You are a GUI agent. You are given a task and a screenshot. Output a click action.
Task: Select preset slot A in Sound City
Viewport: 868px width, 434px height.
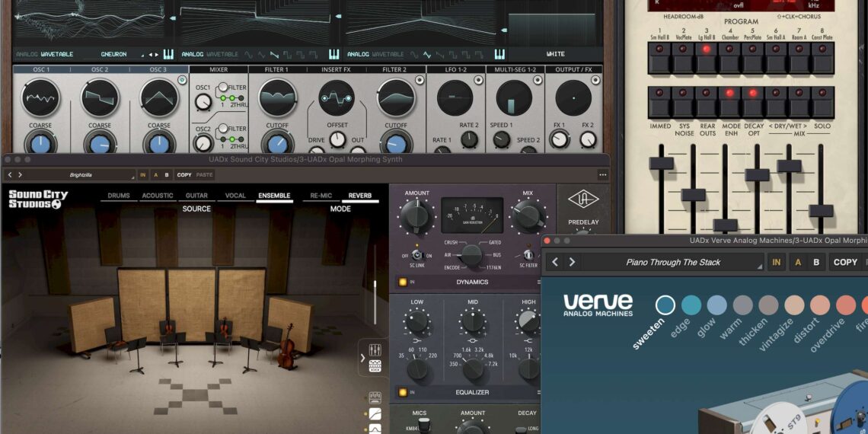click(155, 175)
